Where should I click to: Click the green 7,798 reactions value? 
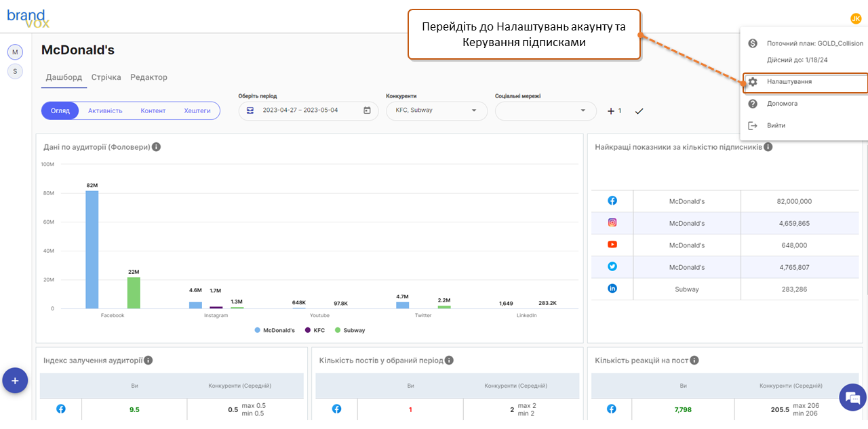[x=683, y=409]
